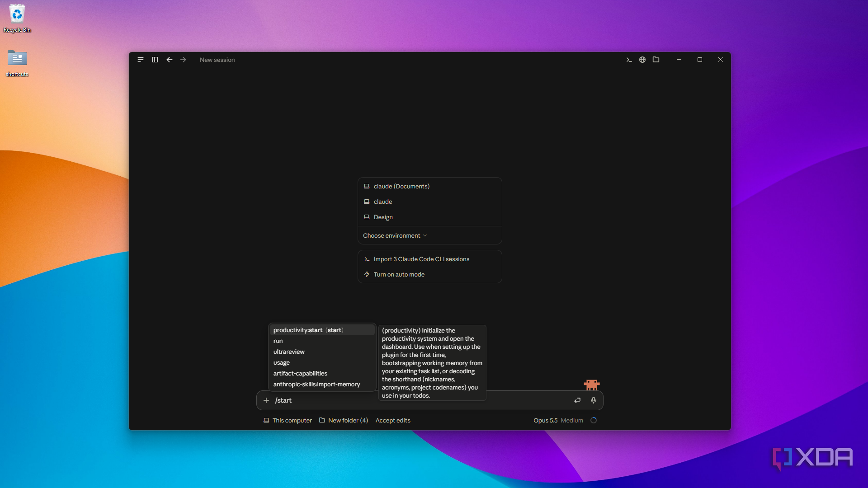Select artifact-capabilities command suggestion
Viewport: 868px width, 488px height.
point(322,373)
